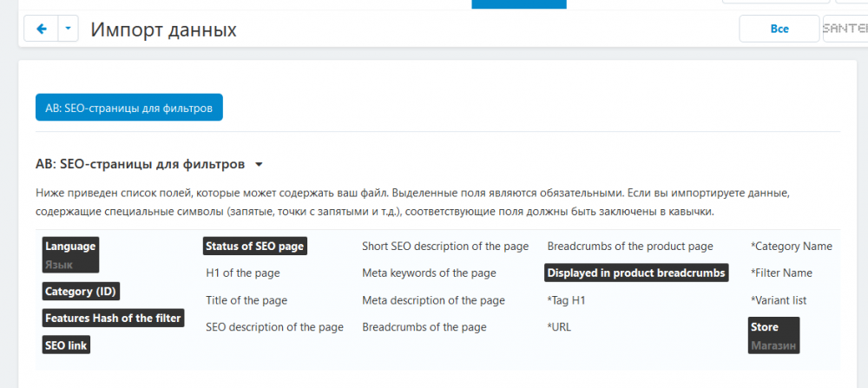Click the 'SEO link' field label
Image resolution: width=868 pixels, height=388 pixels.
tap(66, 345)
